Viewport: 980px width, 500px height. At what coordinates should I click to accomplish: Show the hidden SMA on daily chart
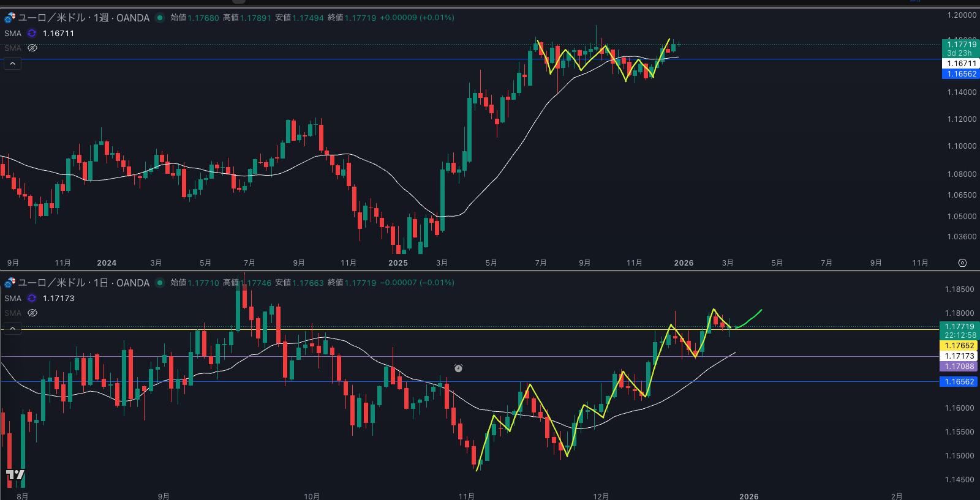coord(32,313)
